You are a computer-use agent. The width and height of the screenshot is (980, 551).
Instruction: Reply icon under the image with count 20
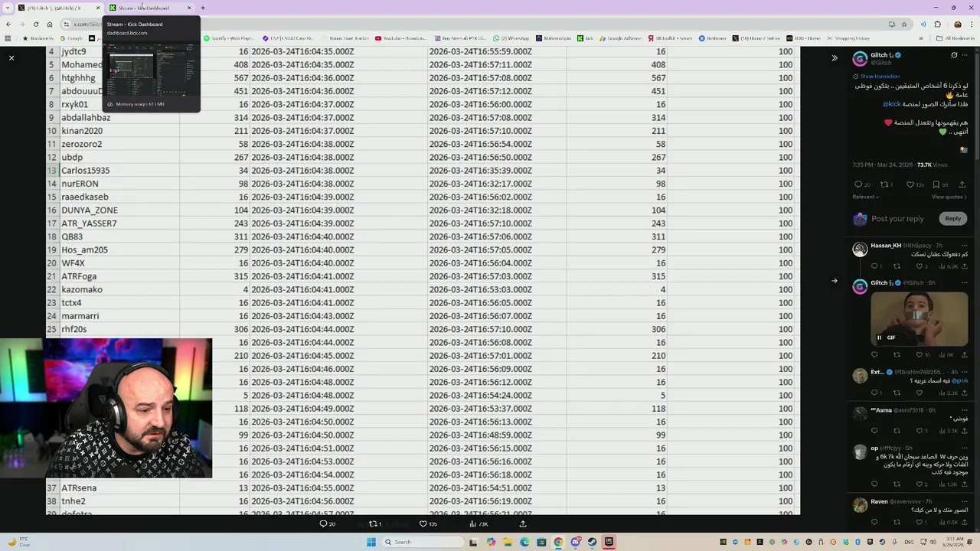(323, 523)
